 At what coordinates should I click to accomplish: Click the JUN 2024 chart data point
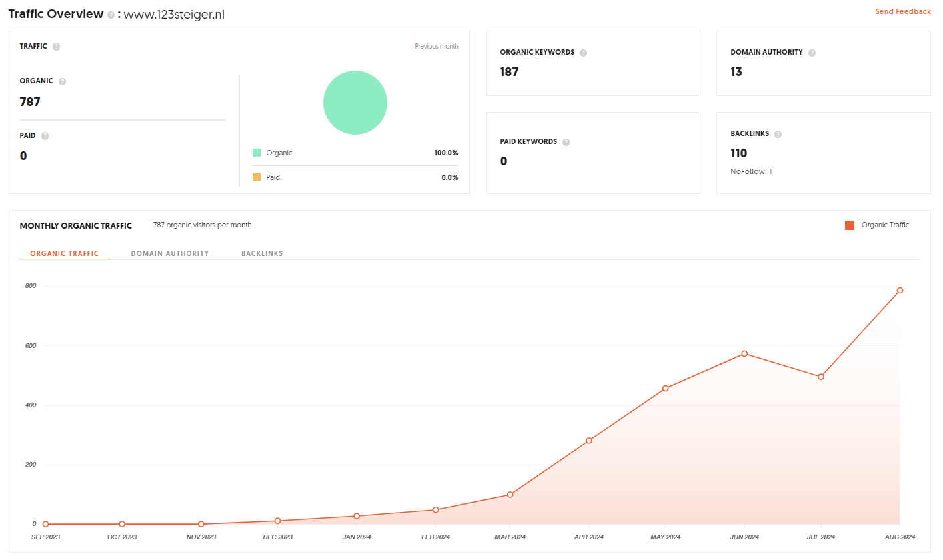click(x=744, y=353)
